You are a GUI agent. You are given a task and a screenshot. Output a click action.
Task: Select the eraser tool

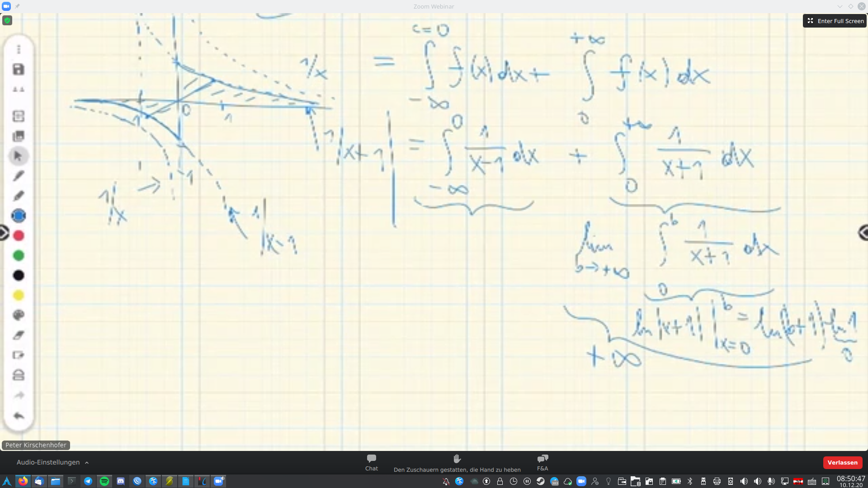click(19, 335)
